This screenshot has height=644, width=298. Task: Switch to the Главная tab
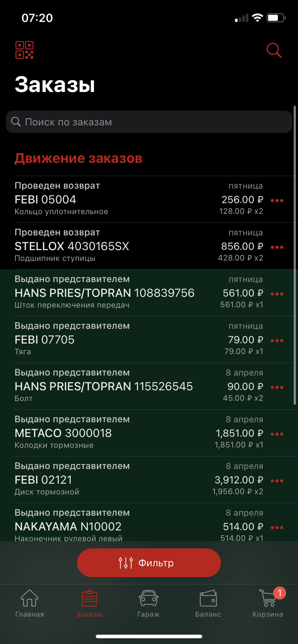[x=30, y=603]
